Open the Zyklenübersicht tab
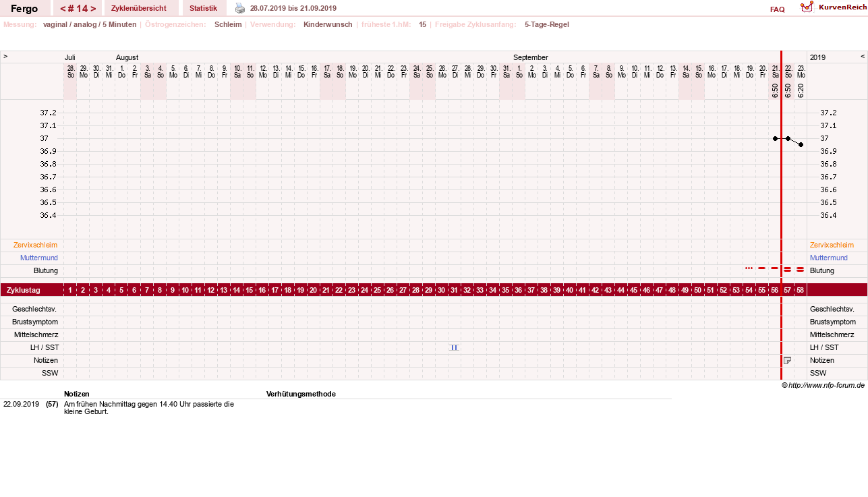868x497 pixels. pos(138,8)
